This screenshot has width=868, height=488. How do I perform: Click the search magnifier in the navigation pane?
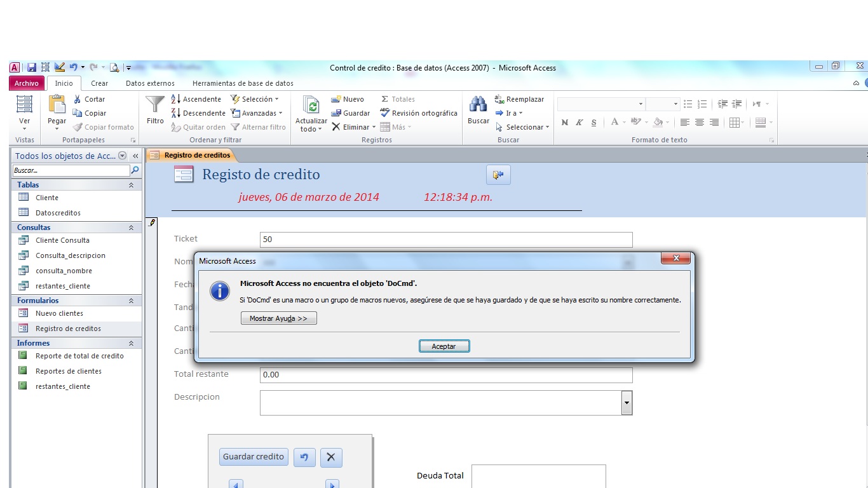point(135,170)
